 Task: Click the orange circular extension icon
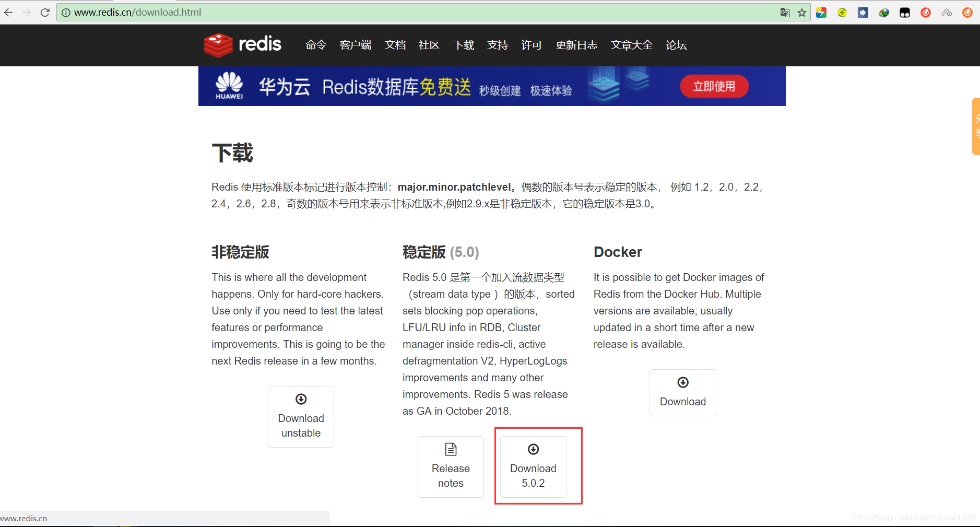click(x=967, y=12)
